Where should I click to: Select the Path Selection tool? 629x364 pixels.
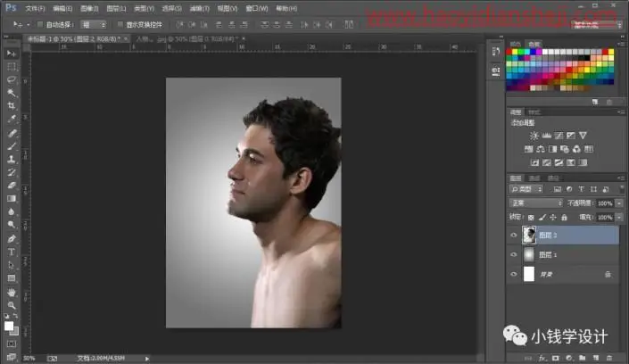pyautogui.click(x=12, y=265)
